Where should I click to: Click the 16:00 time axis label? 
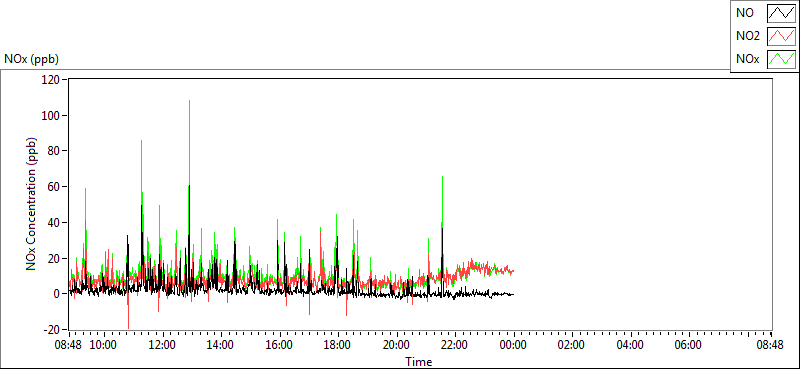click(x=280, y=345)
